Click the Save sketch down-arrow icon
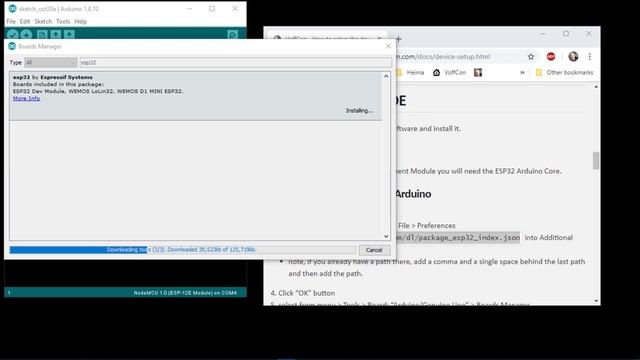Image resolution: width=640 pixels, height=360 pixels. [x=69, y=35]
